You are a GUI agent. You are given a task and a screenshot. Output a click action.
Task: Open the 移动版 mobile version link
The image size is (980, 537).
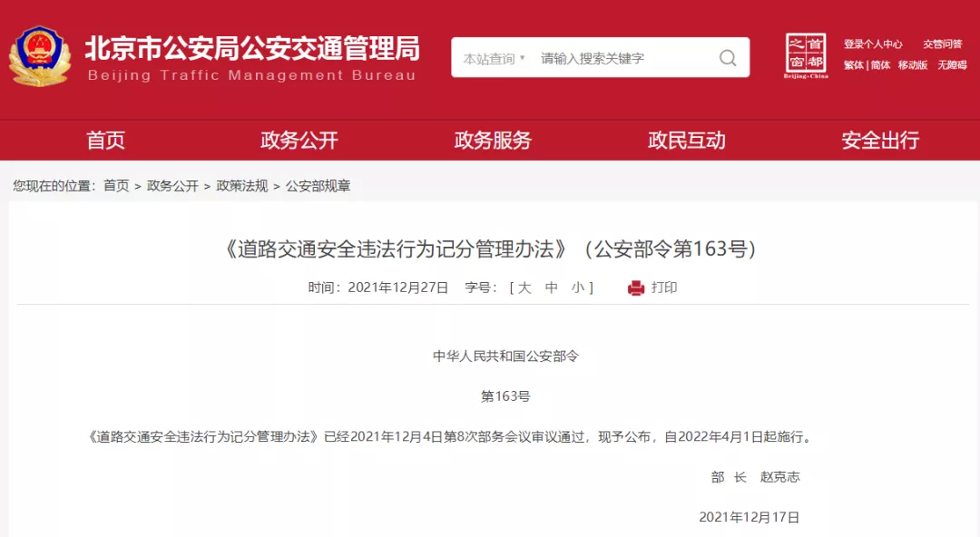click(913, 65)
